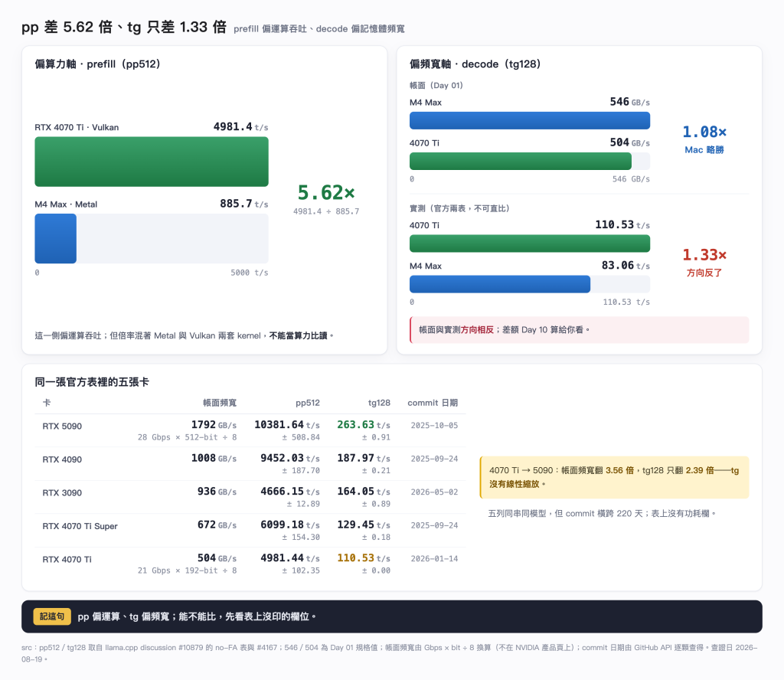Click the '6099.18 t/s' pp512 cell
This screenshot has height=680, width=784.
pyautogui.click(x=290, y=525)
